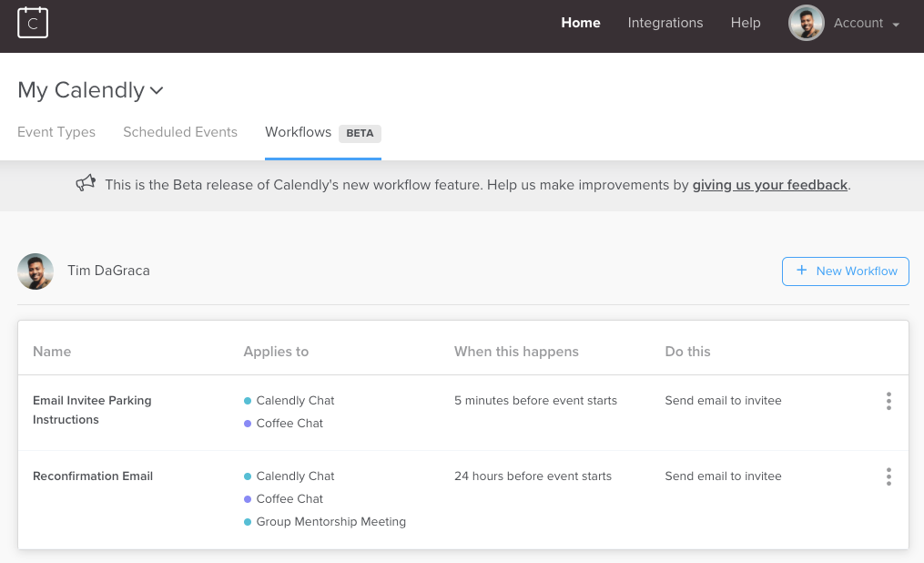The height and width of the screenshot is (563, 924).
Task: Go to Integrations page
Action: point(665,23)
